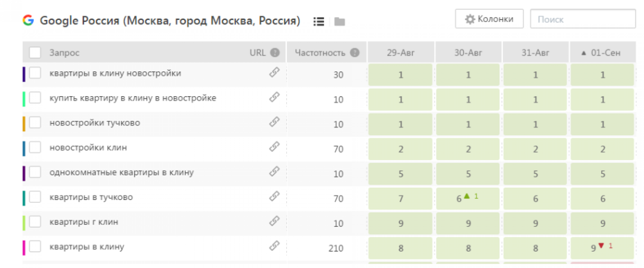
Task: Select the 30-Авг date column header
Action: pos(468,52)
